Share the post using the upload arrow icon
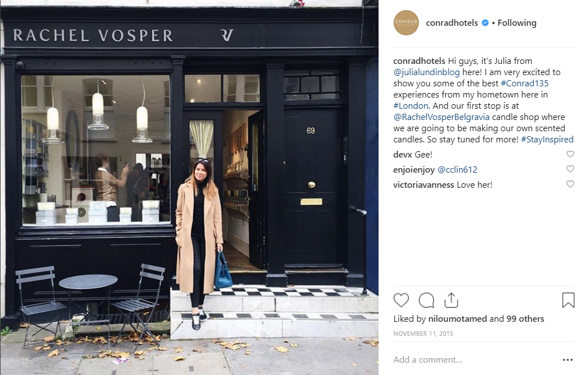 click(451, 300)
